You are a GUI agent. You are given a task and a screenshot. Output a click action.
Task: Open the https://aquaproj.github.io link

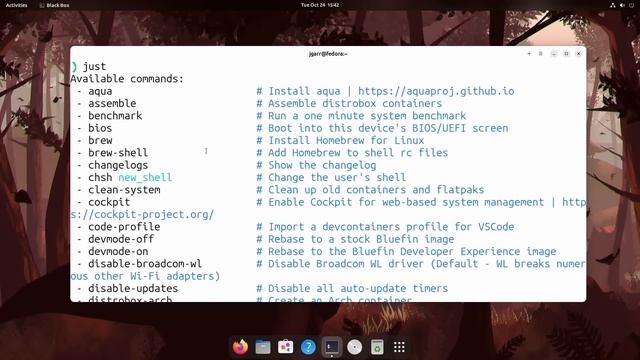pyautogui.click(x=436, y=91)
